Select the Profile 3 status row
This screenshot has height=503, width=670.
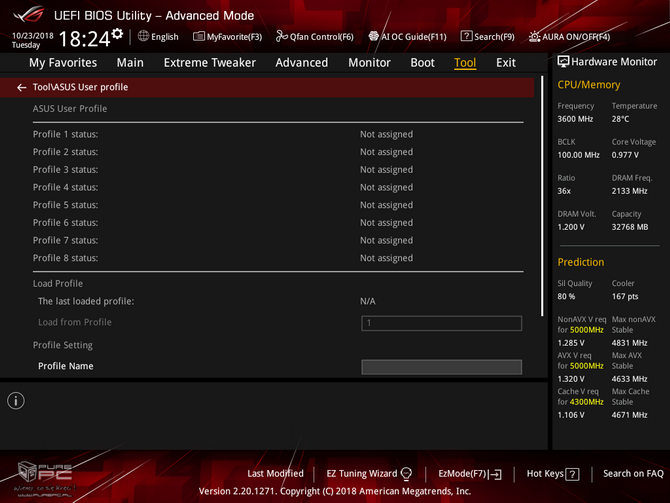pyautogui.click(x=278, y=170)
